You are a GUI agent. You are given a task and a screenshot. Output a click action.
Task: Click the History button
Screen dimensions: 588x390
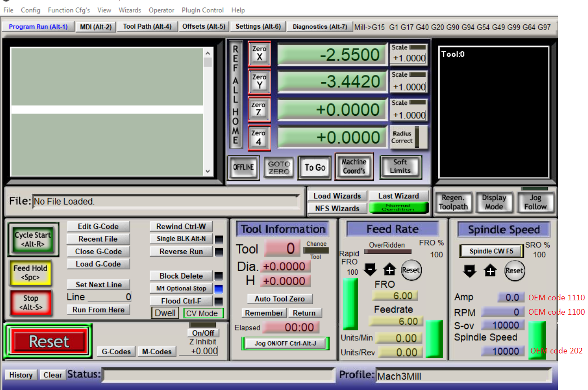tap(21, 375)
